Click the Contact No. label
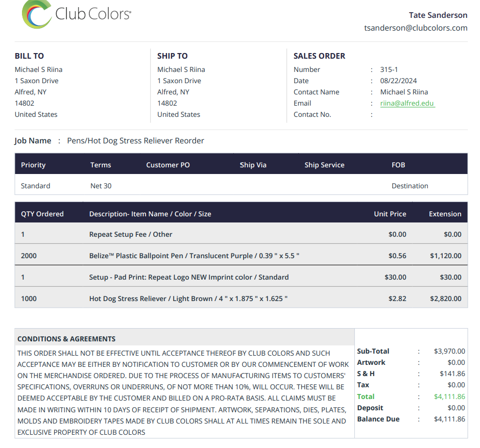Image resolution: width=480 pixels, height=448 pixels. pyautogui.click(x=312, y=114)
